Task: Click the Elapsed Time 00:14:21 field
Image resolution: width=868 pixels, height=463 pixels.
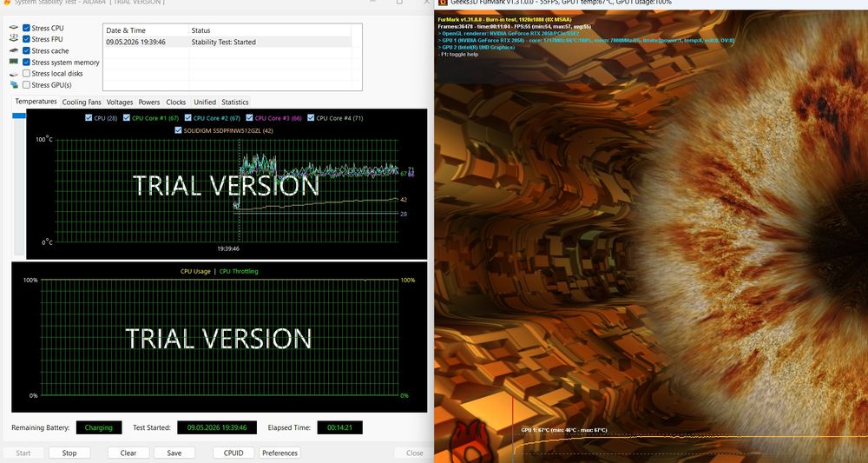Action: click(x=340, y=427)
